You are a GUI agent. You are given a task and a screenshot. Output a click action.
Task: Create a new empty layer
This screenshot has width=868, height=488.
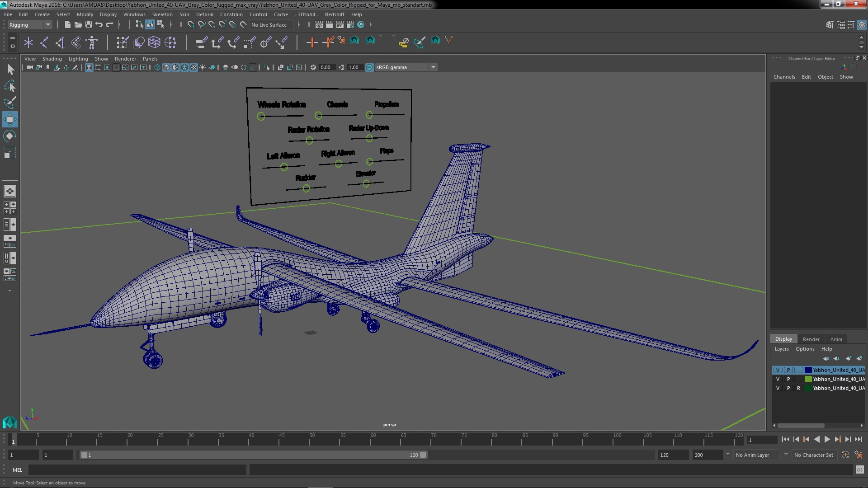[849, 358]
